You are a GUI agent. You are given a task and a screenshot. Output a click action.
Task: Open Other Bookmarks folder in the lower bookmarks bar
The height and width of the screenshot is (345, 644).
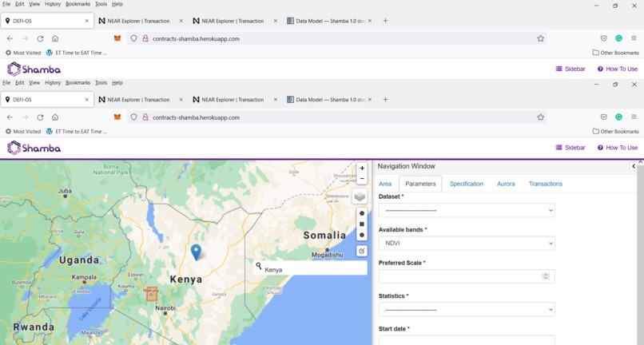click(x=616, y=132)
